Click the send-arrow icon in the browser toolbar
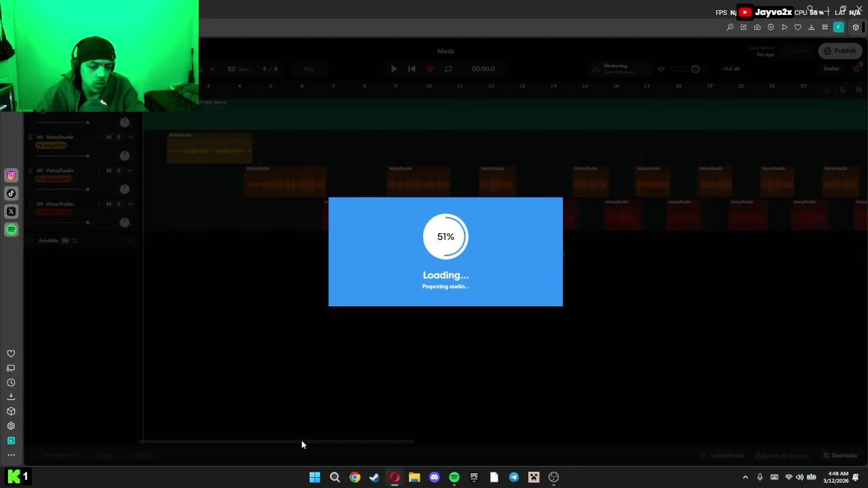 [x=785, y=27]
